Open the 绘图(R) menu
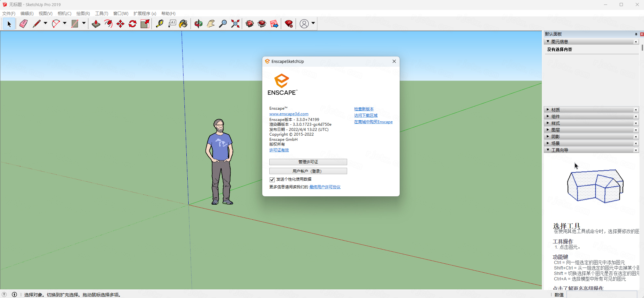 (x=83, y=13)
